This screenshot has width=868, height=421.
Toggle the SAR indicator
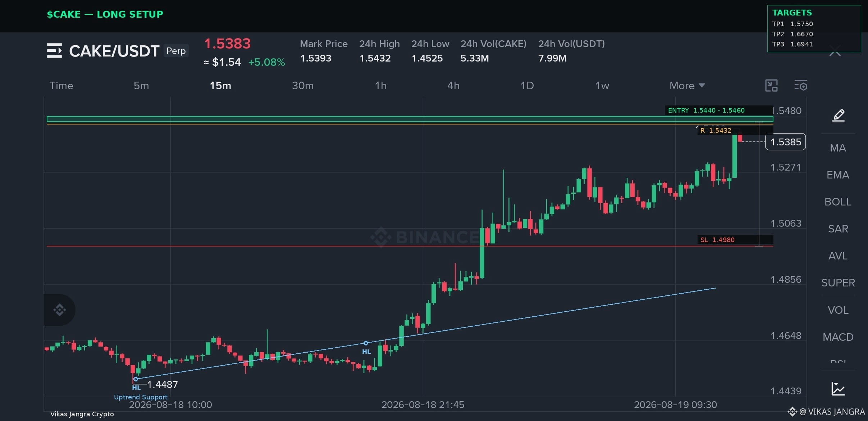click(838, 229)
